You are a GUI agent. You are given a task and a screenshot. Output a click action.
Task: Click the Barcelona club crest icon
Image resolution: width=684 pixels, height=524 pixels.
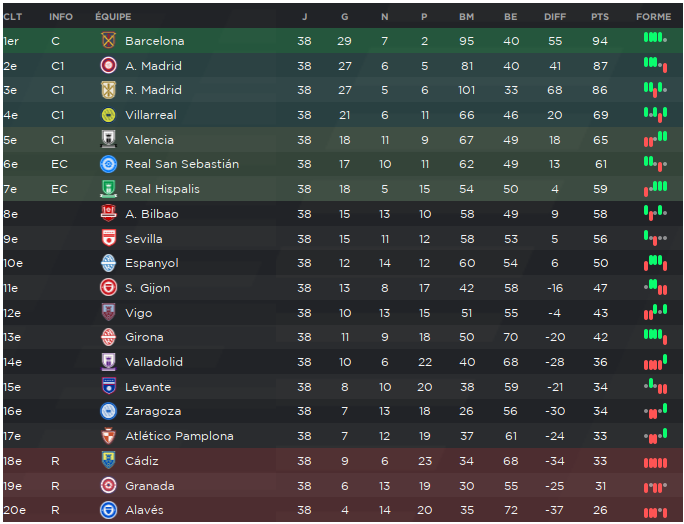tap(108, 41)
